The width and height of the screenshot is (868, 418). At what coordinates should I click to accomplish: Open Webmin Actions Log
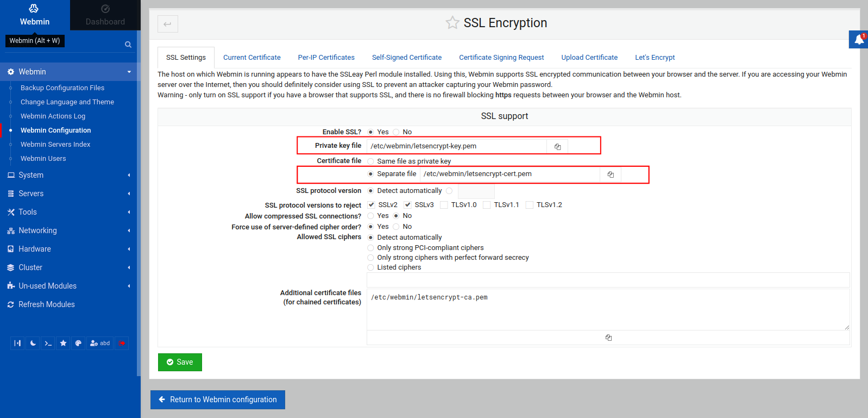53,116
